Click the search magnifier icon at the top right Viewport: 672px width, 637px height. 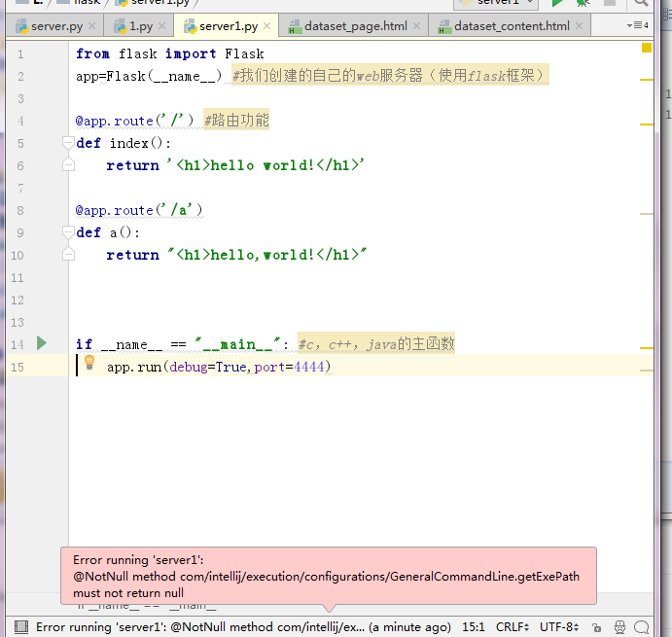pyautogui.click(x=641, y=3)
